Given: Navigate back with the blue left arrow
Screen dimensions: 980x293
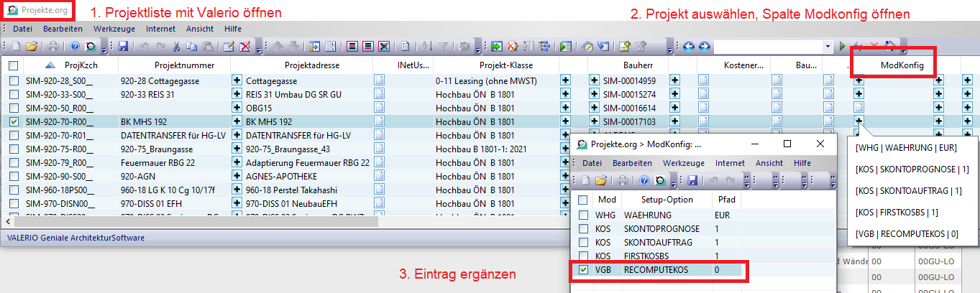Looking at the screenshot, I should (688, 47).
